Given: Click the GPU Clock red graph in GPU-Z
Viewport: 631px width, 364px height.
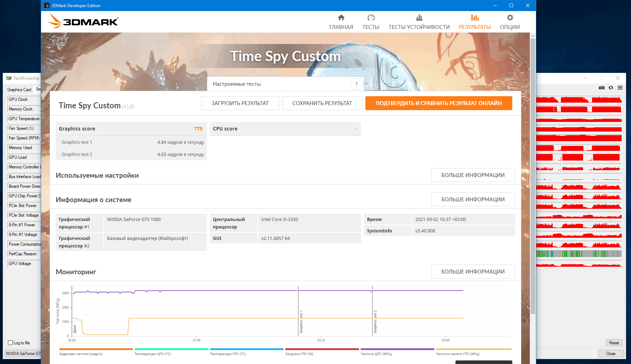Looking at the screenshot, I should point(579,99).
